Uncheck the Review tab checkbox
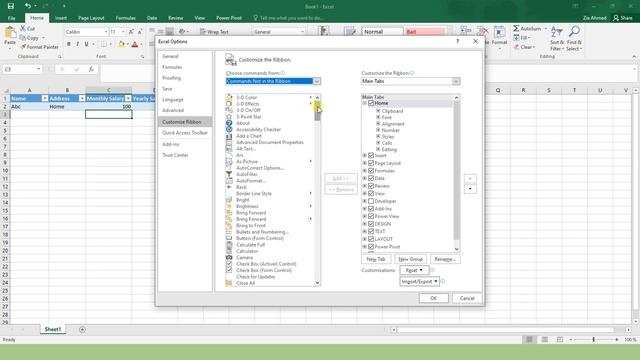The height and width of the screenshot is (360, 640). [371, 186]
